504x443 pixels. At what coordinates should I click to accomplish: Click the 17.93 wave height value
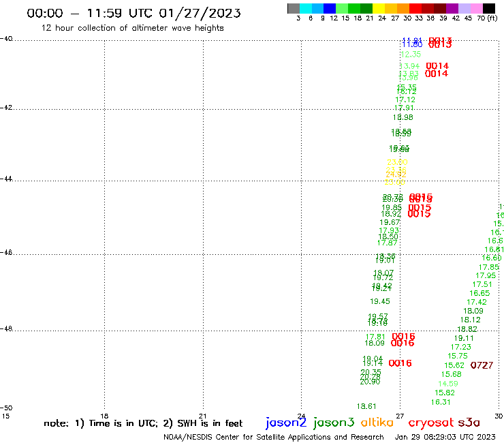pos(389,230)
